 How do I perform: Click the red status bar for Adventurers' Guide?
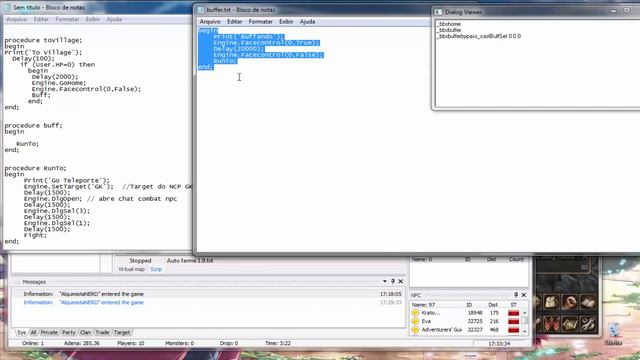click(513, 330)
